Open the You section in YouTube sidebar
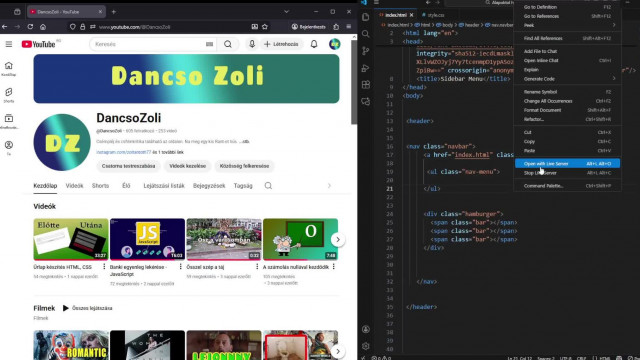 [x=9, y=148]
